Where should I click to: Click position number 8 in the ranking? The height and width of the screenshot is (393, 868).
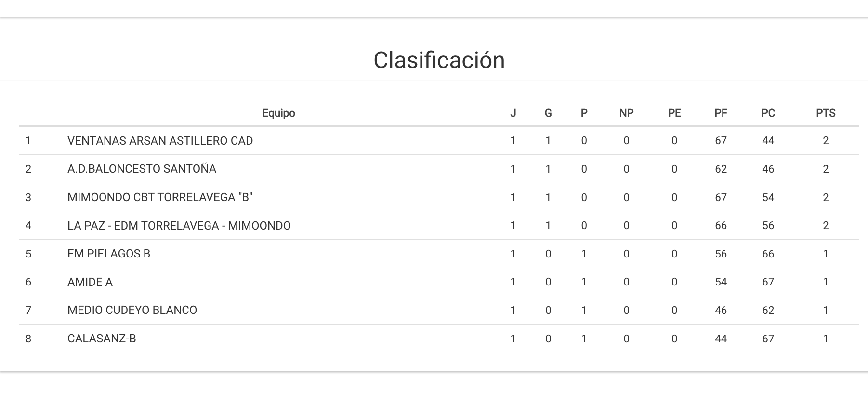click(28, 339)
